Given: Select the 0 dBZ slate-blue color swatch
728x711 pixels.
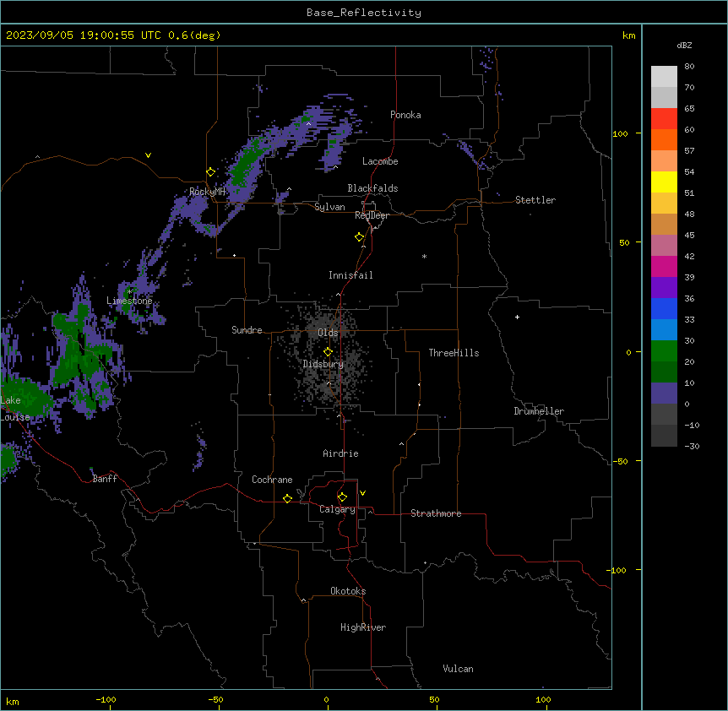Looking at the screenshot, I should click(664, 393).
